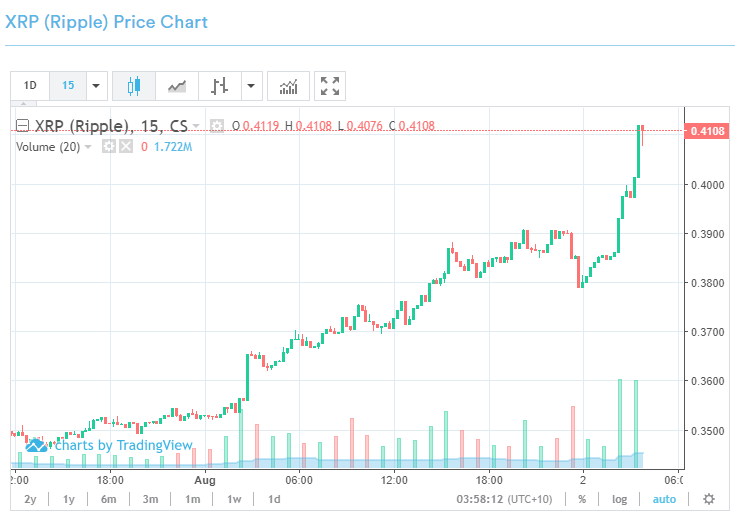
Task: Enter fullscreen chart mode
Action: [330, 86]
